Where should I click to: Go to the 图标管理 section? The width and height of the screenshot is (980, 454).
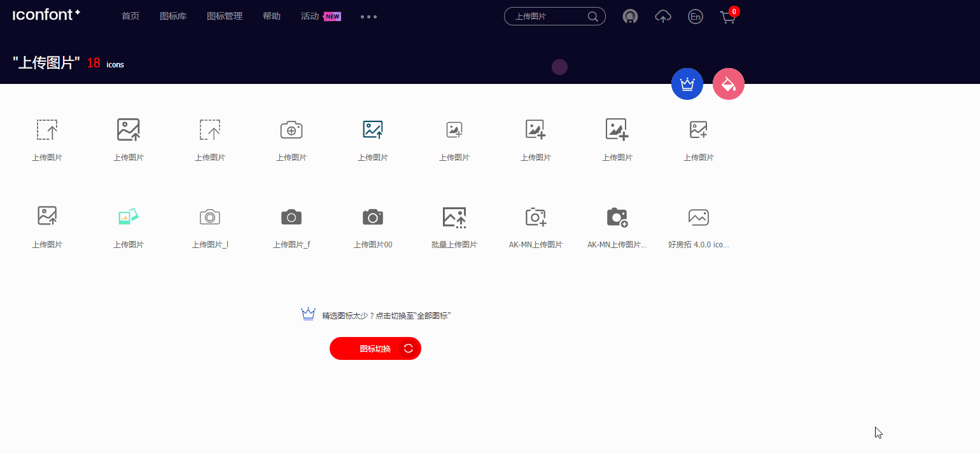(224, 16)
